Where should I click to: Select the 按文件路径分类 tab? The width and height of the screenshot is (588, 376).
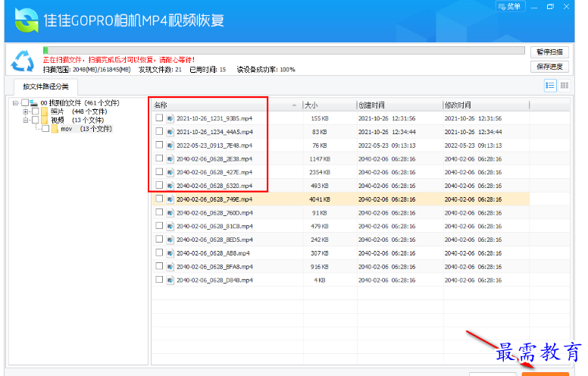[x=45, y=86]
